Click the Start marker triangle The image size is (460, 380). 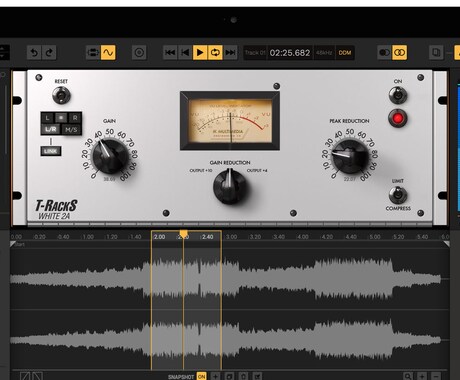[13, 244]
